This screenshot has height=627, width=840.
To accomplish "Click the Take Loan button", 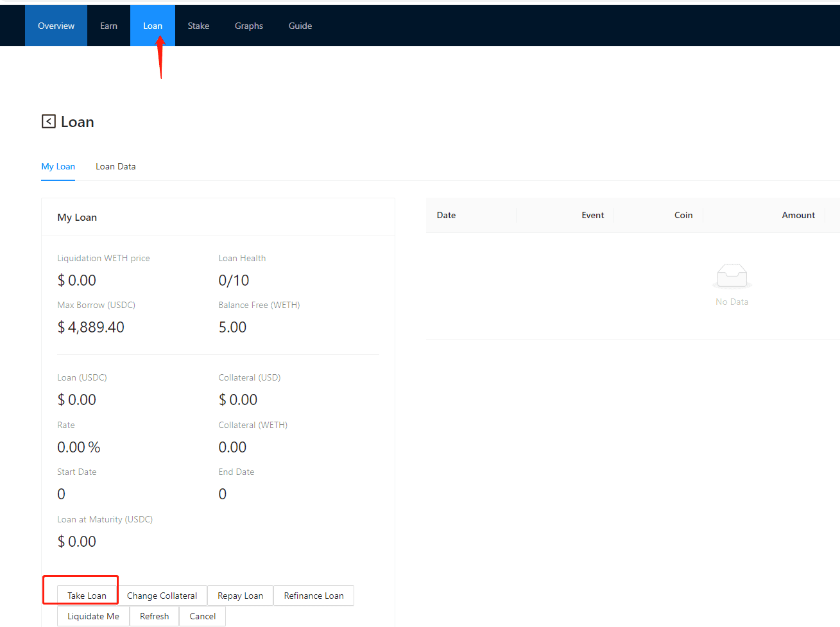I will point(87,596).
